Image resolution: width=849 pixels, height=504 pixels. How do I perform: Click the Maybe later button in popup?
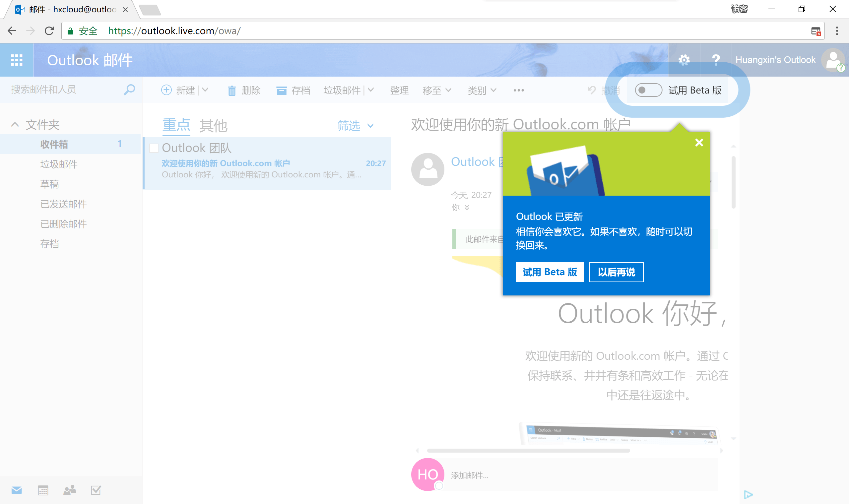[x=616, y=272]
